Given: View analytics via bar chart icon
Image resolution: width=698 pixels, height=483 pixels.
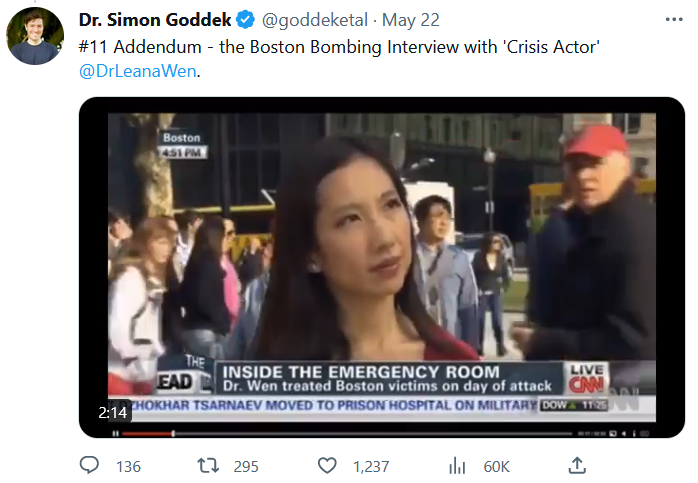Looking at the screenshot, I should pyautogui.click(x=457, y=466).
